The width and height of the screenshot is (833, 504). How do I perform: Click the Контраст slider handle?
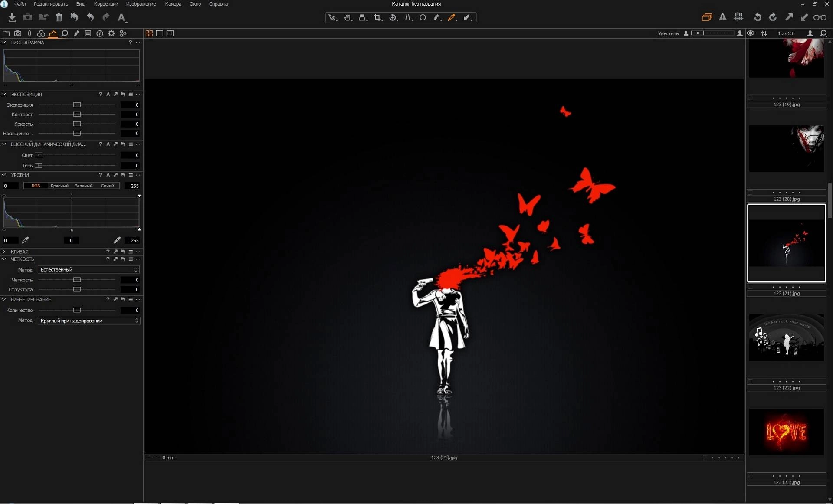click(77, 115)
